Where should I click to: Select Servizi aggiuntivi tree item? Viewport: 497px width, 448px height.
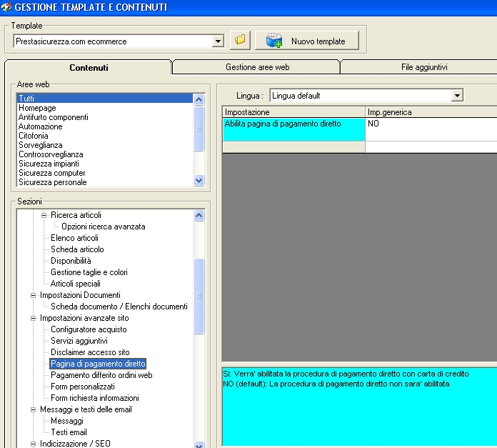tap(79, 341)
